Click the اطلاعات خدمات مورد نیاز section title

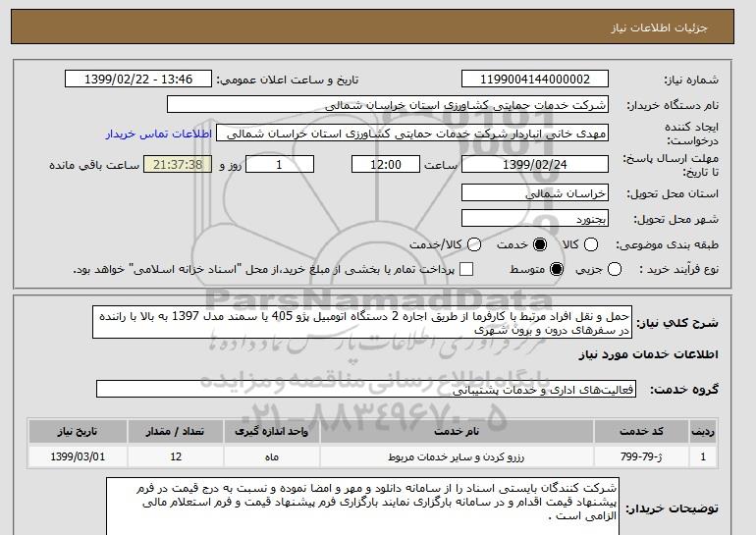[x=648, y=355]
